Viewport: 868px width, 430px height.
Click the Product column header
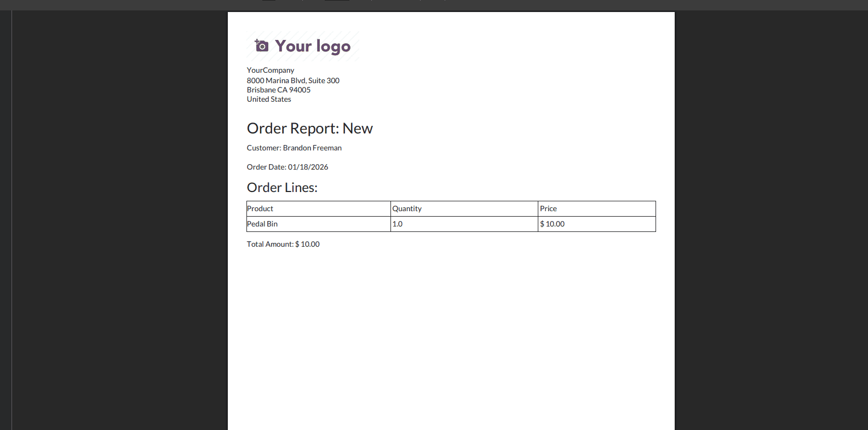pyautogui.click(x=319, y=208)
